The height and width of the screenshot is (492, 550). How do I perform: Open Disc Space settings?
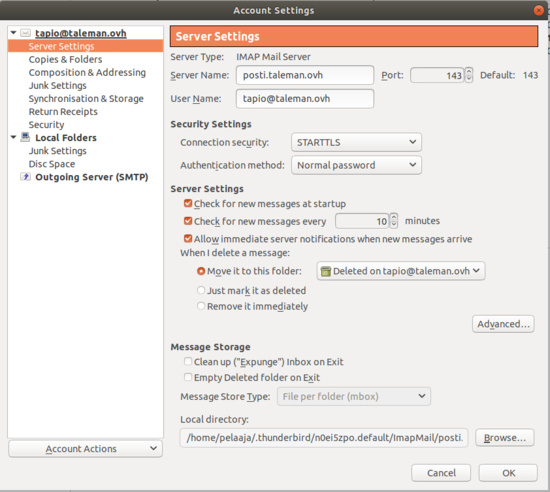pyautogui.click(x=52, y=164)
